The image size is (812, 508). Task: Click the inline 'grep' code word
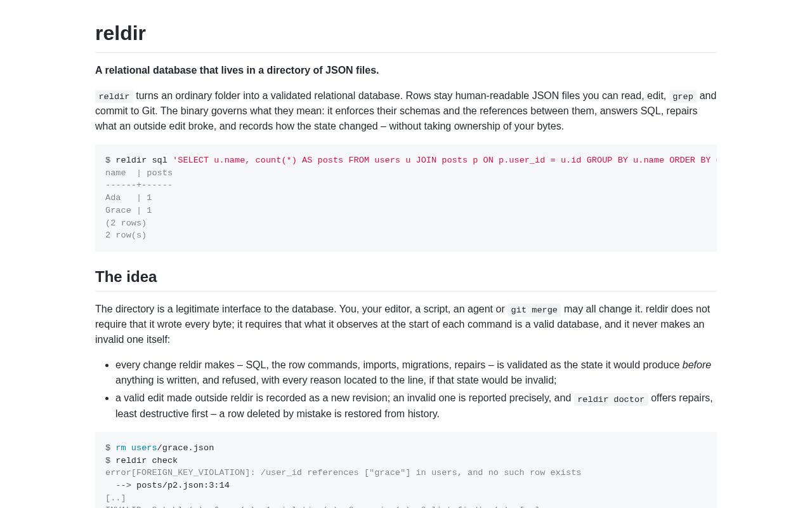(x=683, y=97)
